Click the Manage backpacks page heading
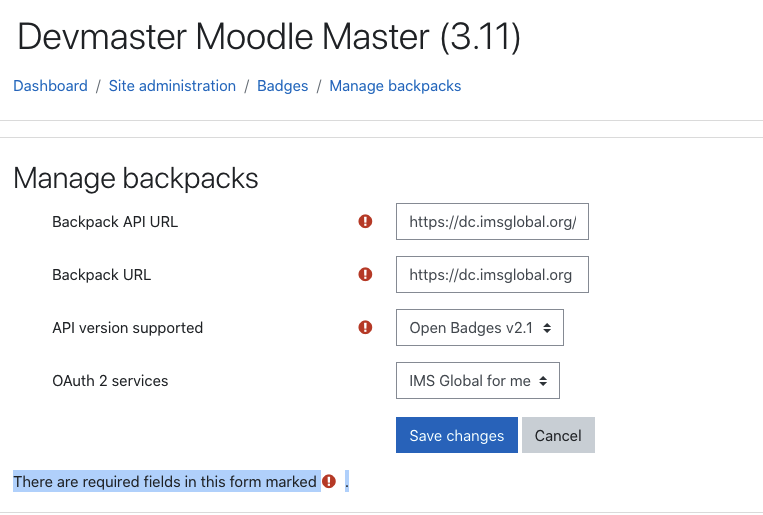 tap(136, 178)
